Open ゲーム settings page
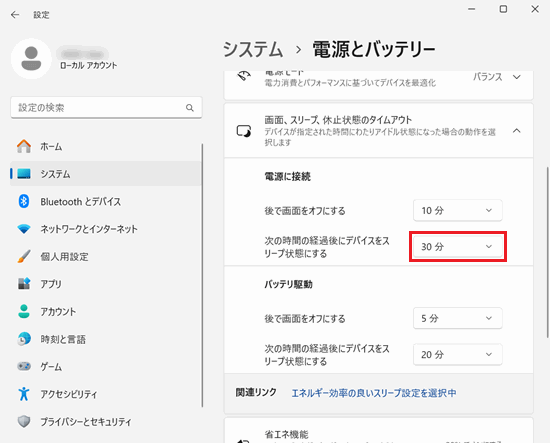 106,366
